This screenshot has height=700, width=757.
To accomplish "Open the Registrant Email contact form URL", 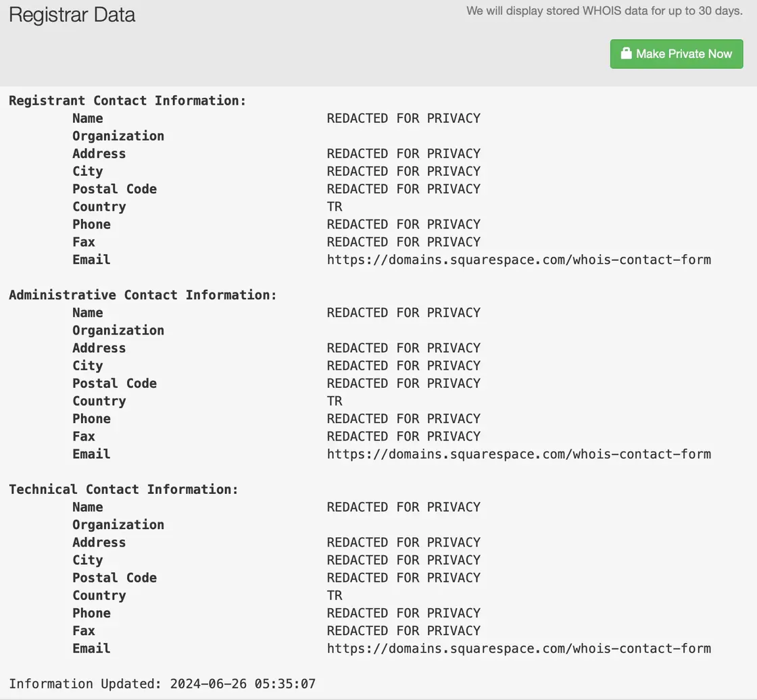I will tap(519, 260).
